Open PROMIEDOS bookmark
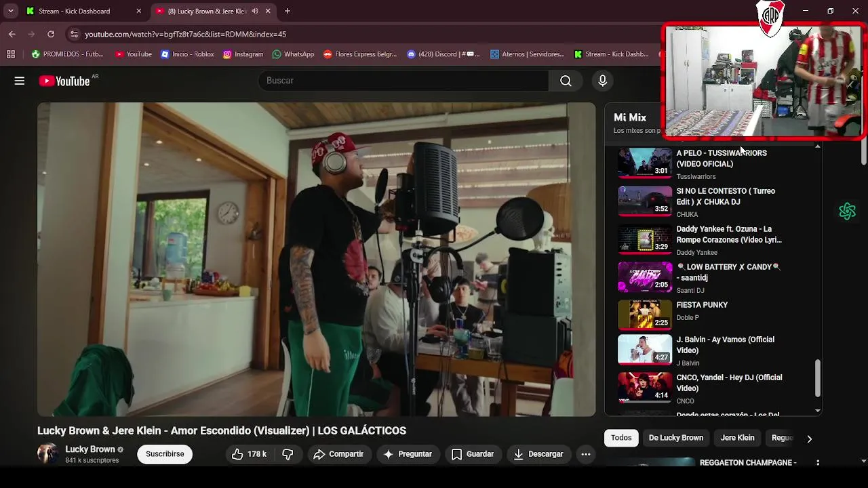The image size is (868, 488). pyautogui.click(x=68, y=54)
